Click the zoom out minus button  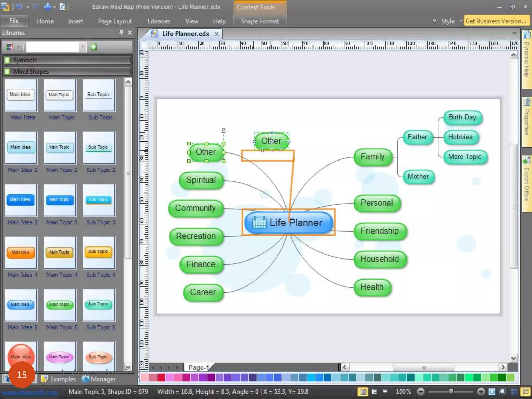coord(421,391)
